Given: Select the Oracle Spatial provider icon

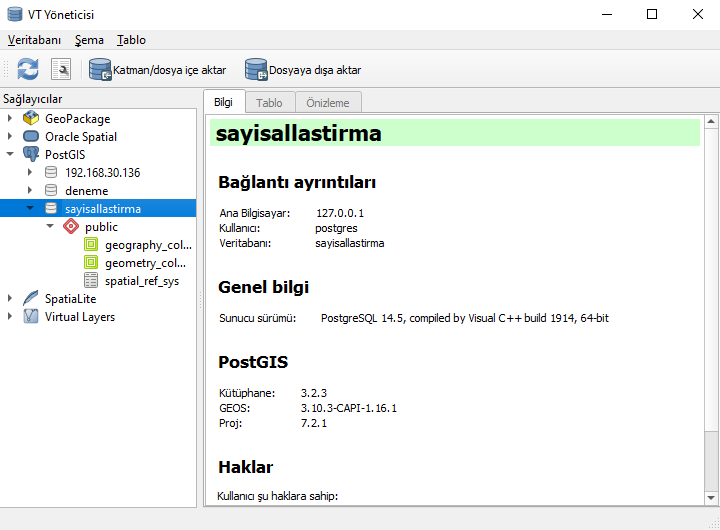Looking at the screenshot, I should click(x=31, y=136).
